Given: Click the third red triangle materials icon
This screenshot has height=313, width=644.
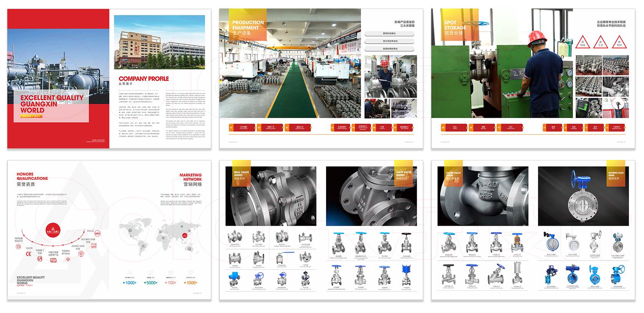Looking at the screenshot, I should 619,42.
